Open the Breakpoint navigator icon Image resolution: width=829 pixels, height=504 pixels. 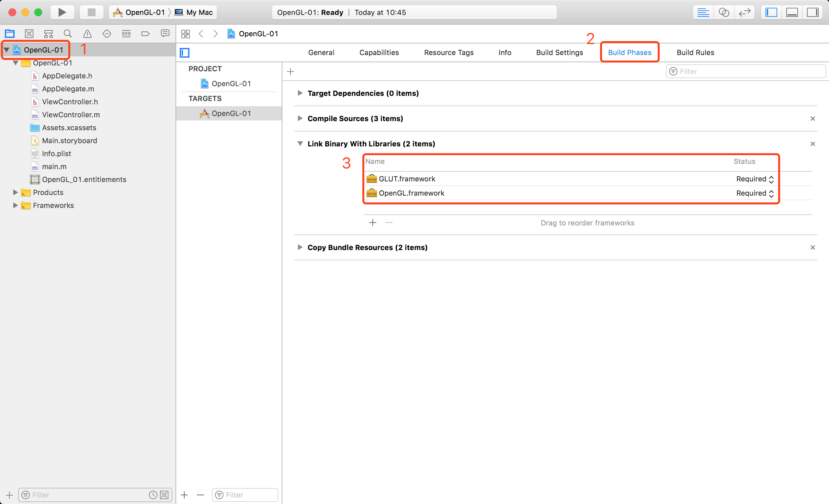tap(145, 34)
